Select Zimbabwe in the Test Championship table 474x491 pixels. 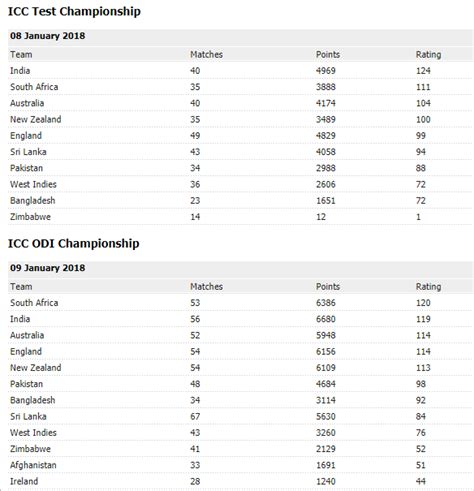click(x=30, y=217)
